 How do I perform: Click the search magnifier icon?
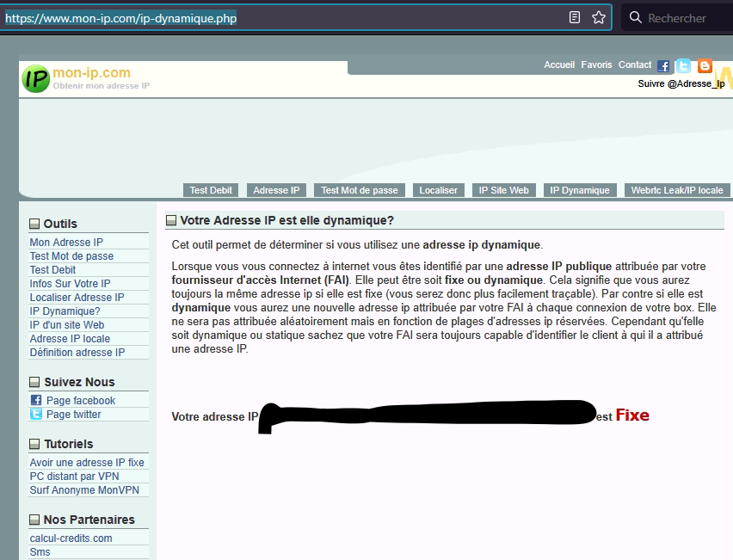(x=635, y=17)
